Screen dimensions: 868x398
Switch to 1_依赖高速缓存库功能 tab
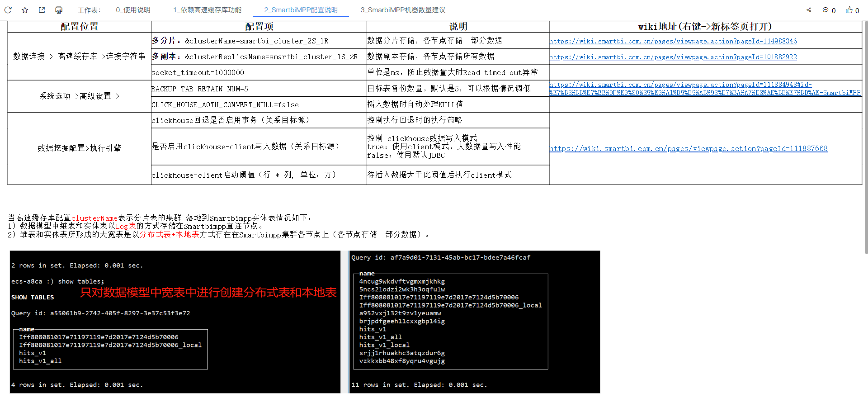coord(207,10)
